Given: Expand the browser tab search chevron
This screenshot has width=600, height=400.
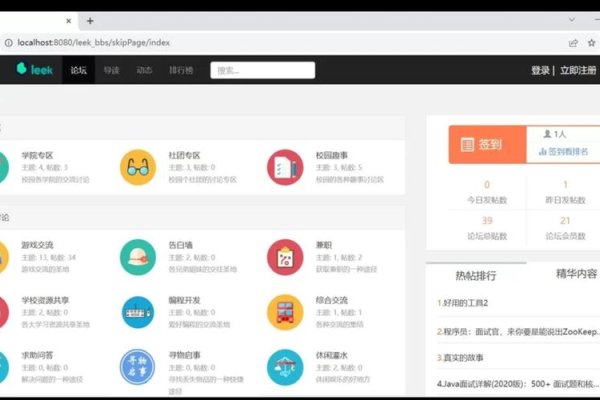Looking at the screenshot, I should 572,20.
